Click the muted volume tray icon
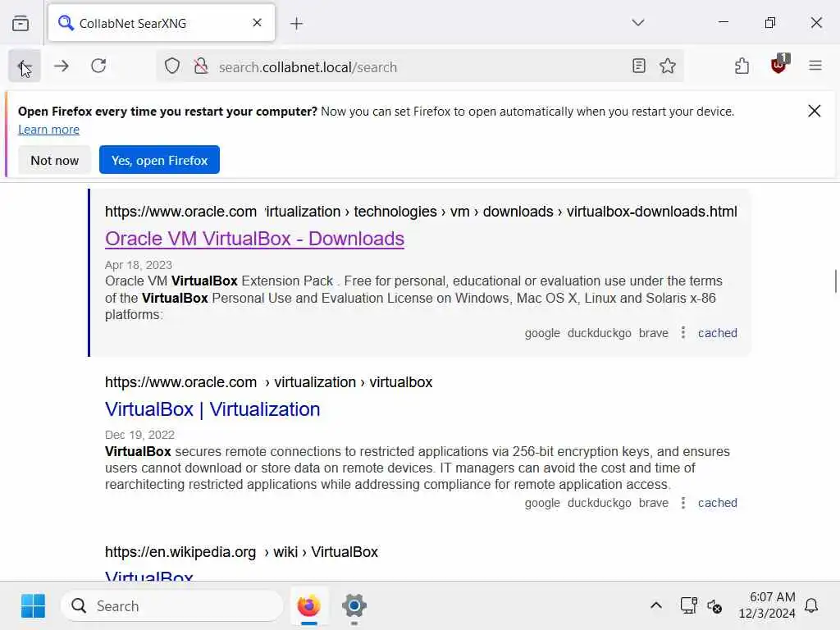The image size is (840, 630). coord(714,606)
